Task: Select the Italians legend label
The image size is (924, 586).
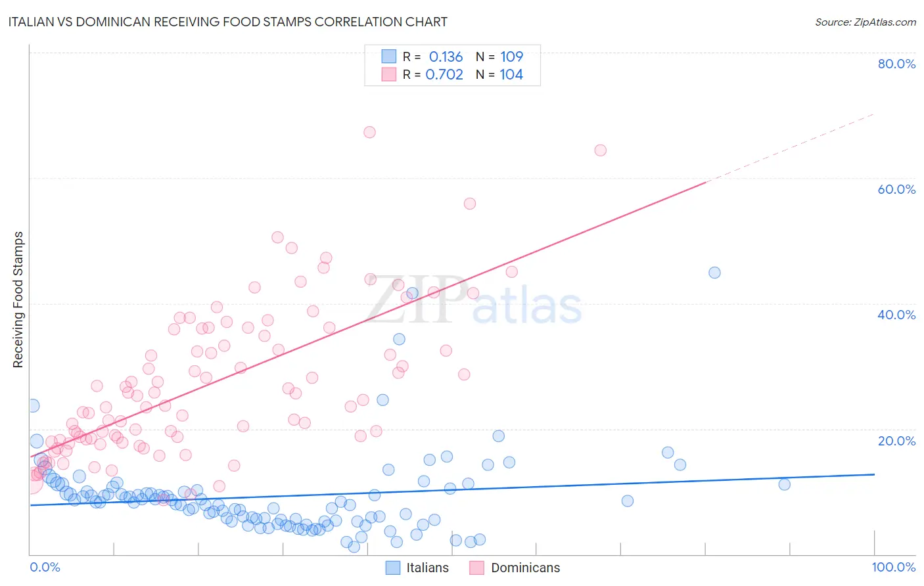Action: pos(427,568)
